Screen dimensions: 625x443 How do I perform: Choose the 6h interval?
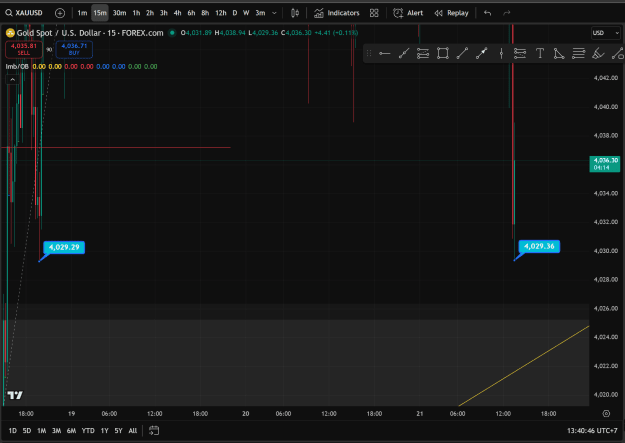[191, 13]
